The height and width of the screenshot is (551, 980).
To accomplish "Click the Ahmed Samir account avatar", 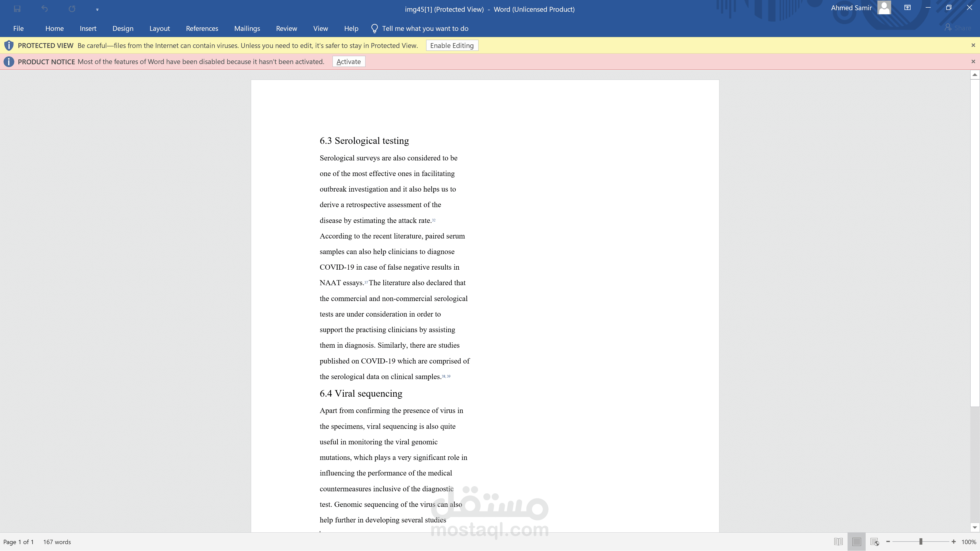I will click(x=884, y=8).
